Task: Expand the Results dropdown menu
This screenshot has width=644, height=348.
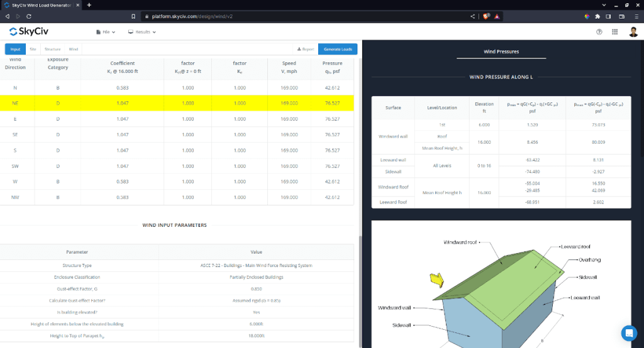Action: click(142, 31)
